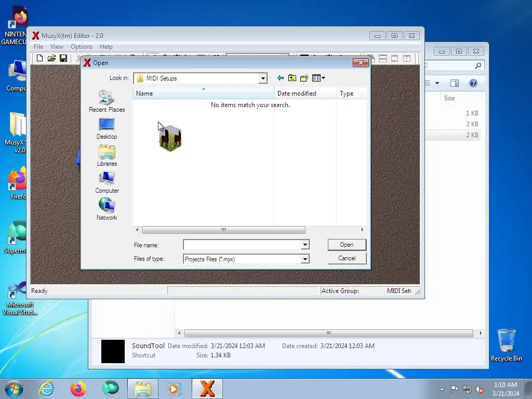Click Explorer horizontal scrollbar thumb

click(328, 333)
